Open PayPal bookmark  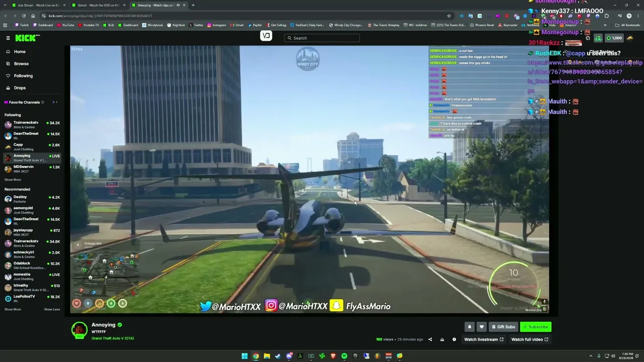click(255, 25)
